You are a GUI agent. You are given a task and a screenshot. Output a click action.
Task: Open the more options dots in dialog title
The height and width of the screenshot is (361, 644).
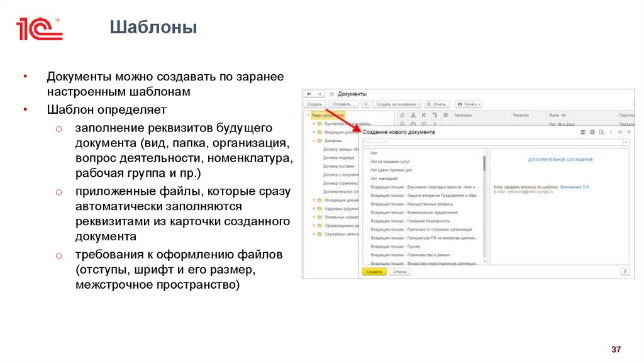(x=611, y=132)
